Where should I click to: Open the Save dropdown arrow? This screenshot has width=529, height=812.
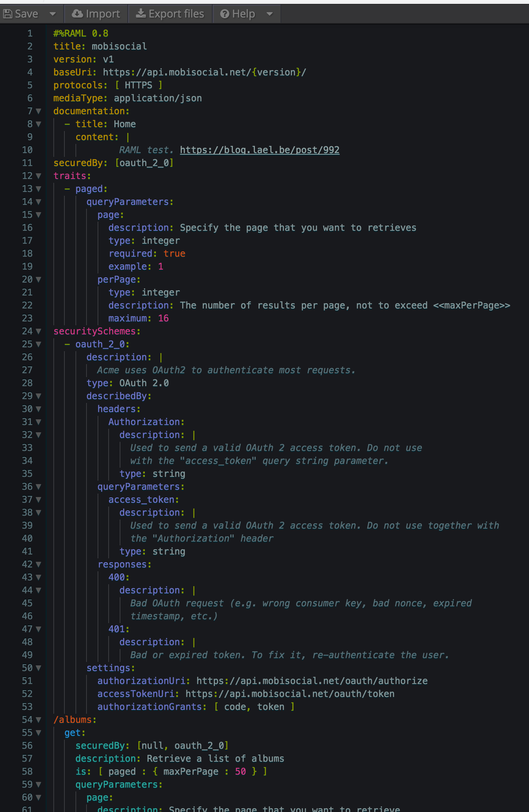53,14
